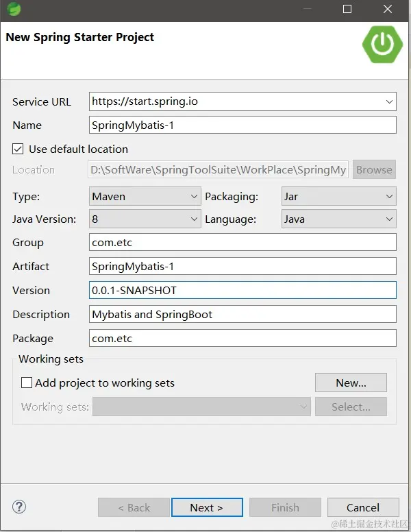Click into the Artifact field

coord(242,266)
